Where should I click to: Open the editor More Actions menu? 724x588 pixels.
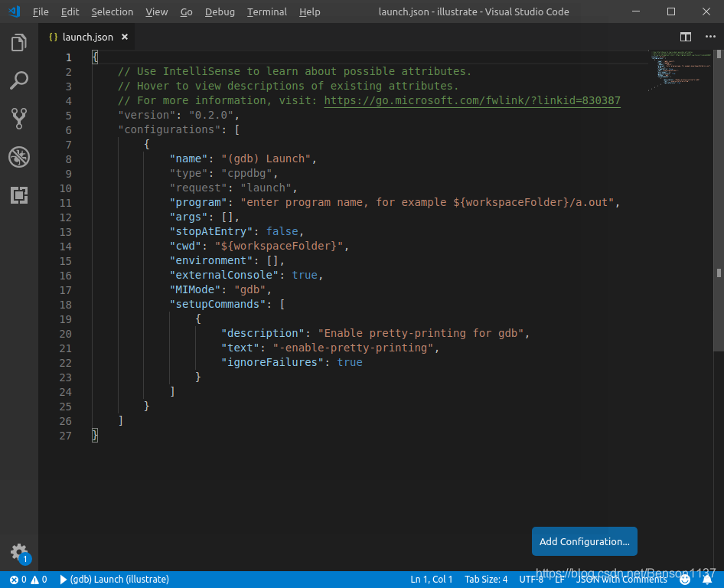[710, 37]
